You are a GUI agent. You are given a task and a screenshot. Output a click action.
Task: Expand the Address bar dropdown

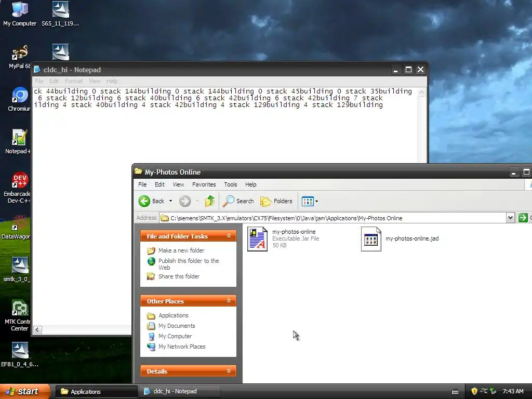coord(510,218)
